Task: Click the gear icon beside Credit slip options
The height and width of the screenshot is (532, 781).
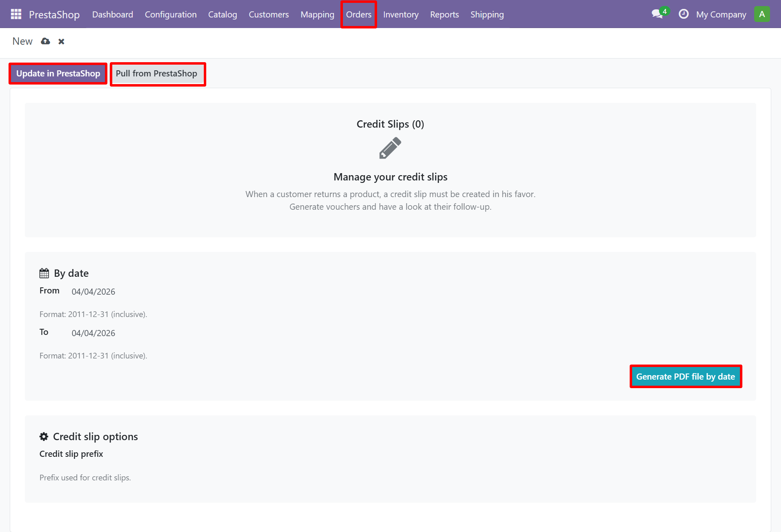Action: (44, 436)
